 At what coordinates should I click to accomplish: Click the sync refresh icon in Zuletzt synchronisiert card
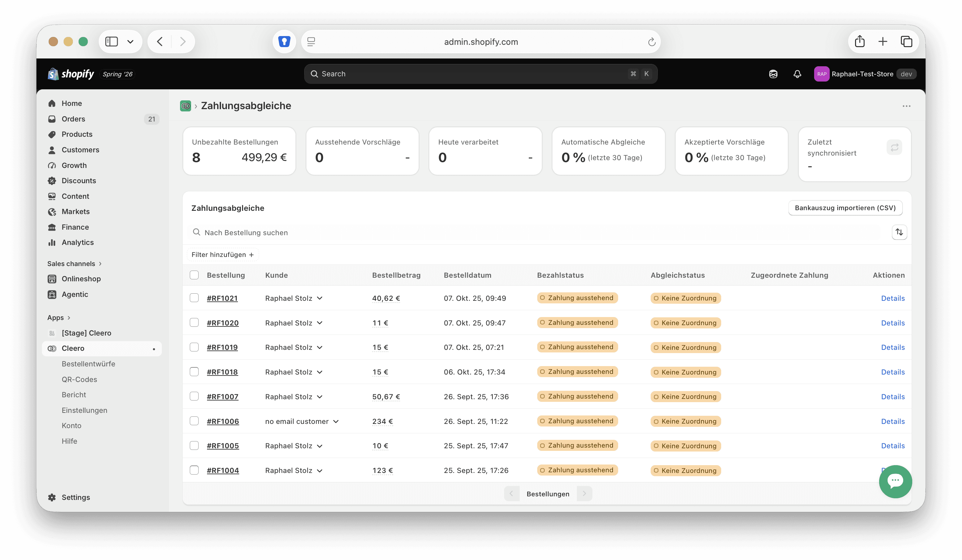point(894,147)
